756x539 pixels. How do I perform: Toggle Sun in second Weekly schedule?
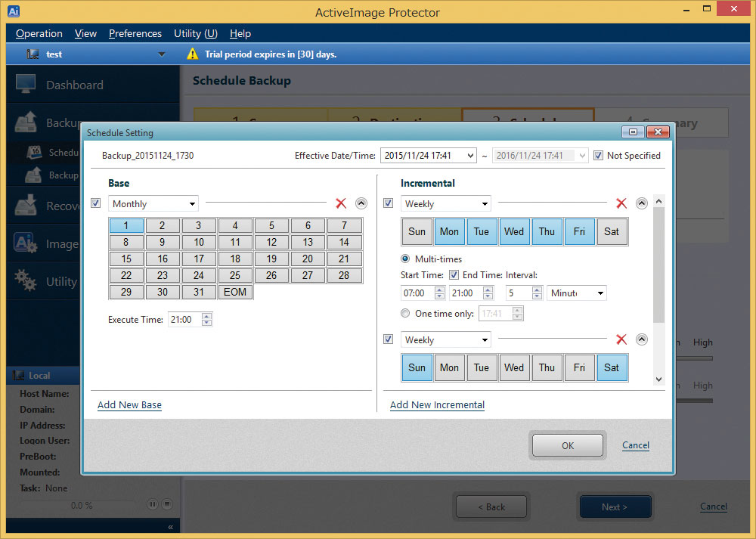click(417, 367)
